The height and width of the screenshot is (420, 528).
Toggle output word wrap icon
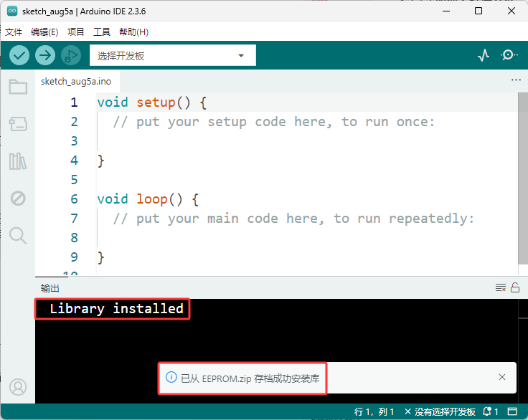[x=501, y=287]
